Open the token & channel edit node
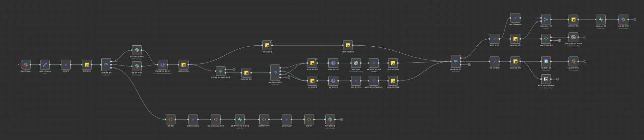The image size is (644, 140). (45, 65)
